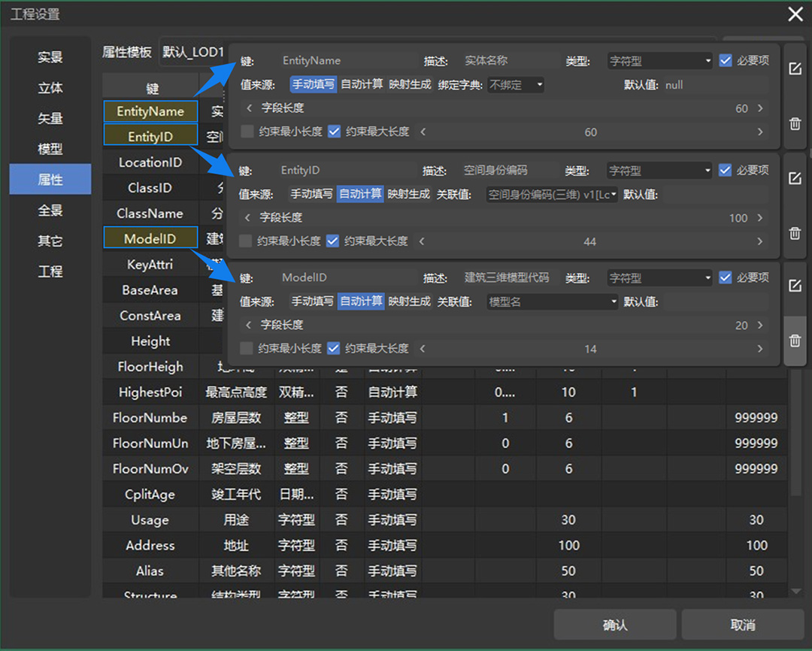Screen dimensions: 812x651
Task: Open 类型 dropdown for ModelID
Action: pyautogui.click(x=660, y=278)
